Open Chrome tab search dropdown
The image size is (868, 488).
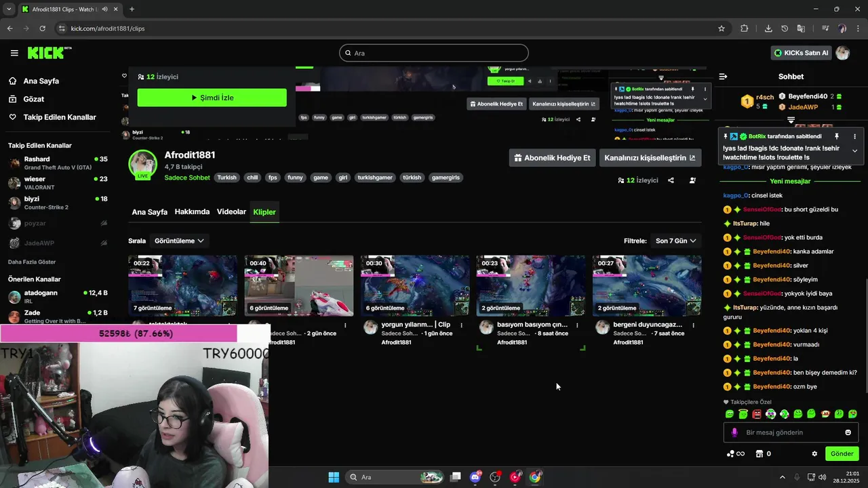tap(9, 9)
